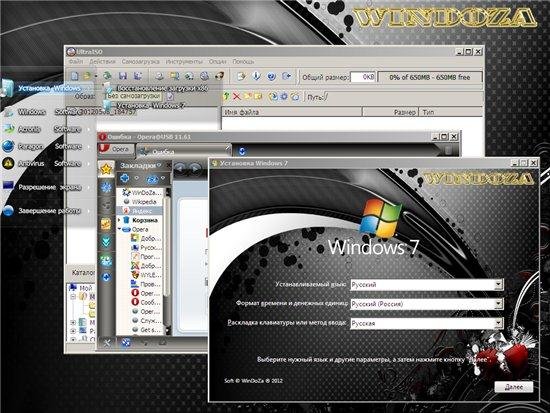Click the red X delete icon in UltraISO

click(x=237, y=96)
